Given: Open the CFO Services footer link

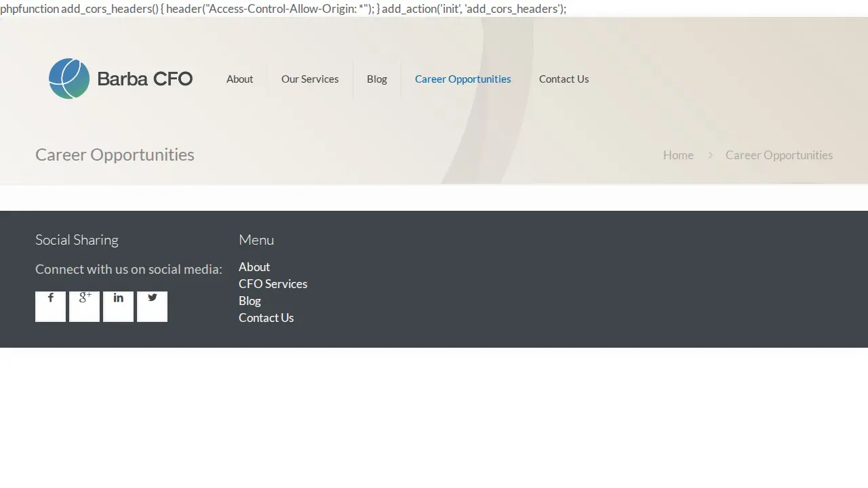Looking at the screenshot, I should 273,284.
